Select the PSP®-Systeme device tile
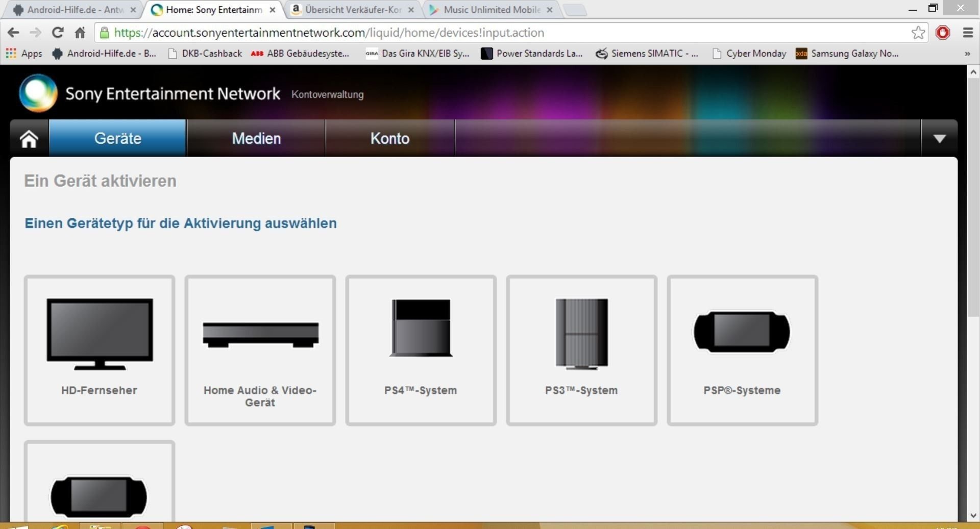This screenshot has height=529, width=980. click(743, 350)
